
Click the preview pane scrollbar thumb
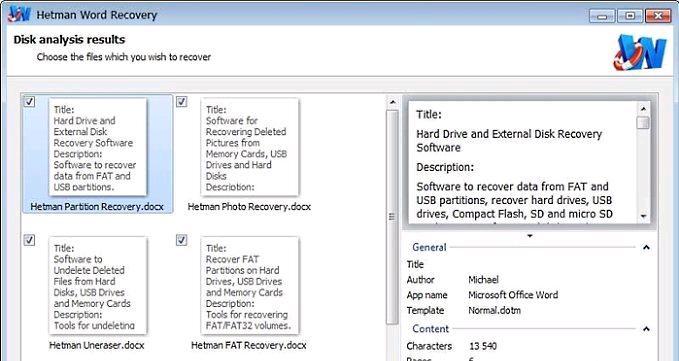point(643,122)
